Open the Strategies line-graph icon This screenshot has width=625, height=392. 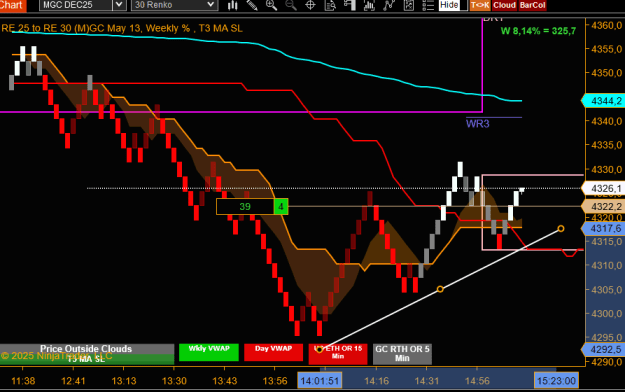tap(389, 5)
